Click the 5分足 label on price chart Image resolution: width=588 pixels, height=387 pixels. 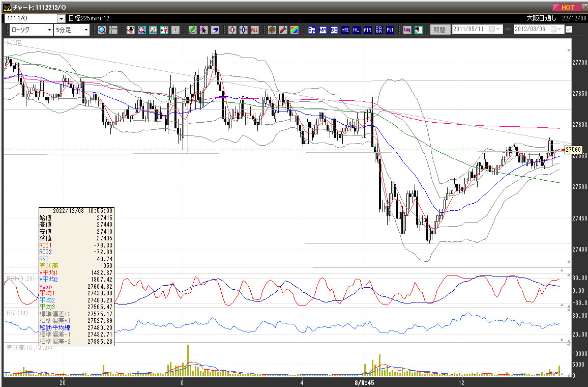click(14, 43)
